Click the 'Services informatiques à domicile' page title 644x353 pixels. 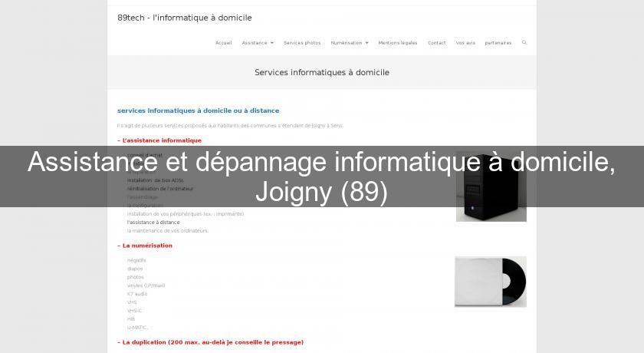click(322, 72)
